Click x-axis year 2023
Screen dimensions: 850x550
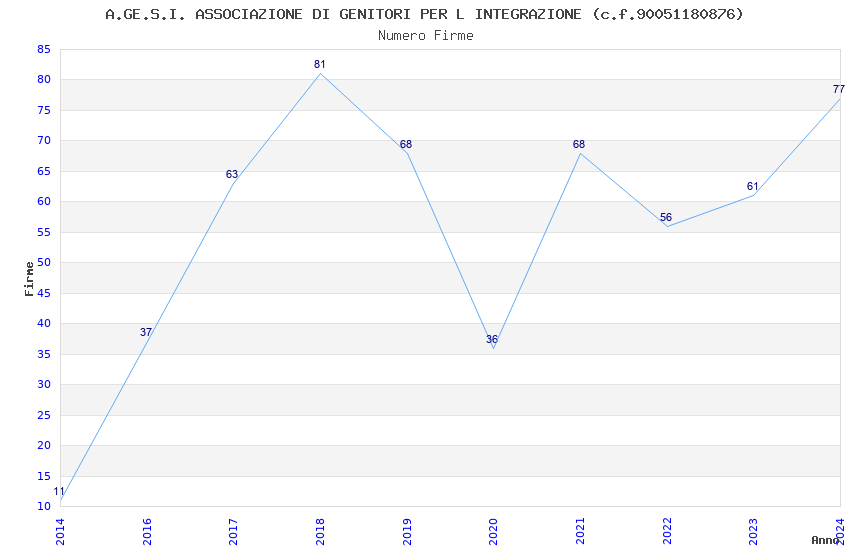click(754, 532)
